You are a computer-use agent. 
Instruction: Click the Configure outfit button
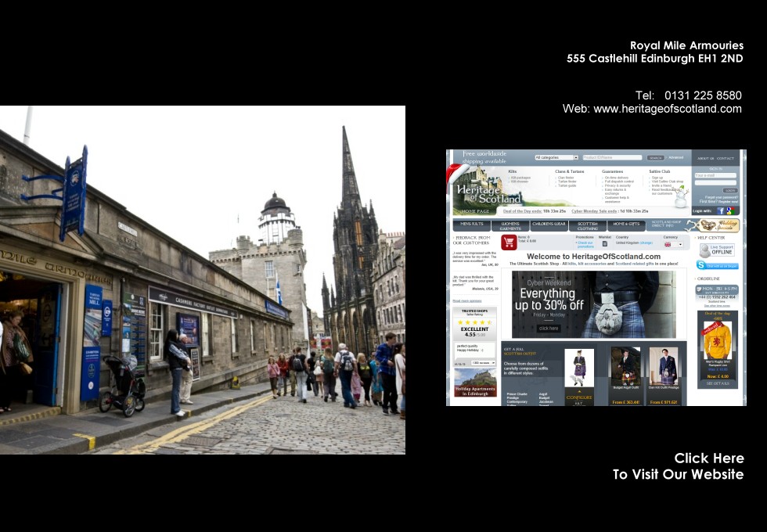coord(579,397)
